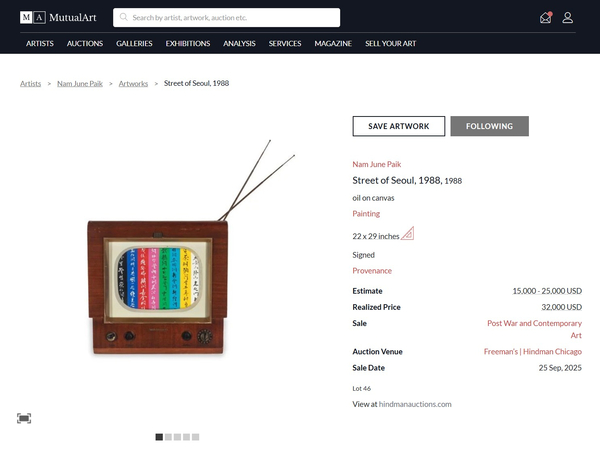Click the TV artwork main image
The width and height of the screenshot is (600, 451).
(x=179, y=249)
